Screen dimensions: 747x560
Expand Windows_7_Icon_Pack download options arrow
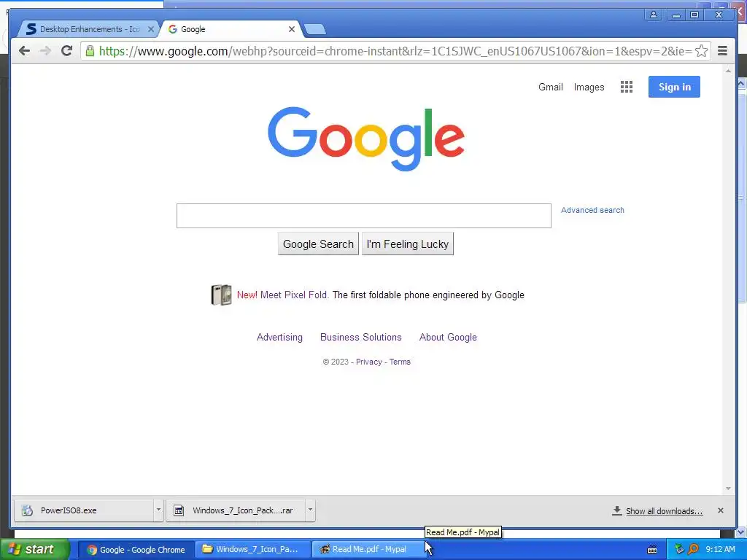pos(310,510)
